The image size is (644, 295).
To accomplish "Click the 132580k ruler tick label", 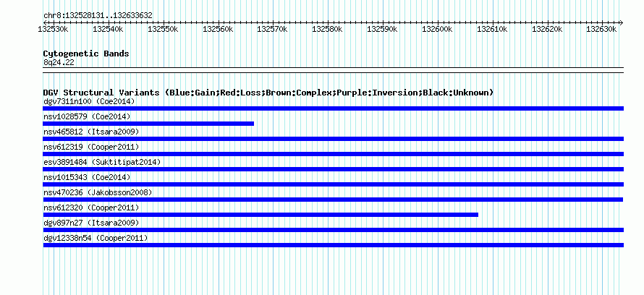I will pos(327,29).
